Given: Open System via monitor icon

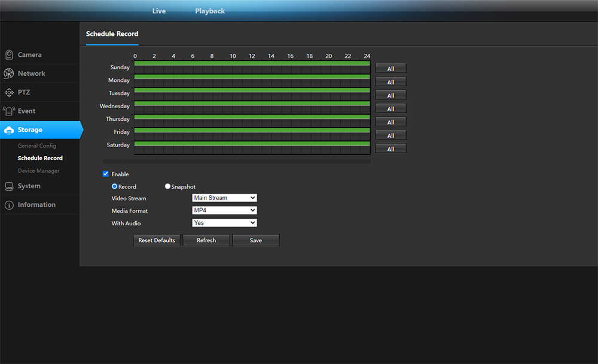Looking at the screenshot, I should [x=9, y=186].
